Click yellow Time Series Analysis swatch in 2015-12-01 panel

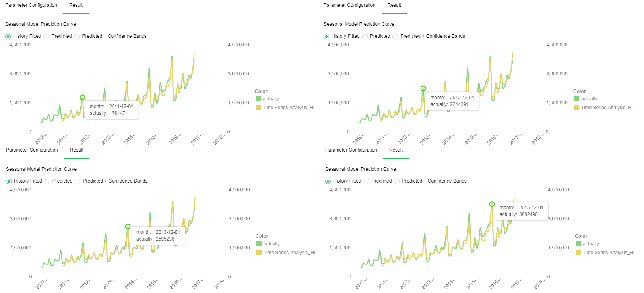click(578, 253)
